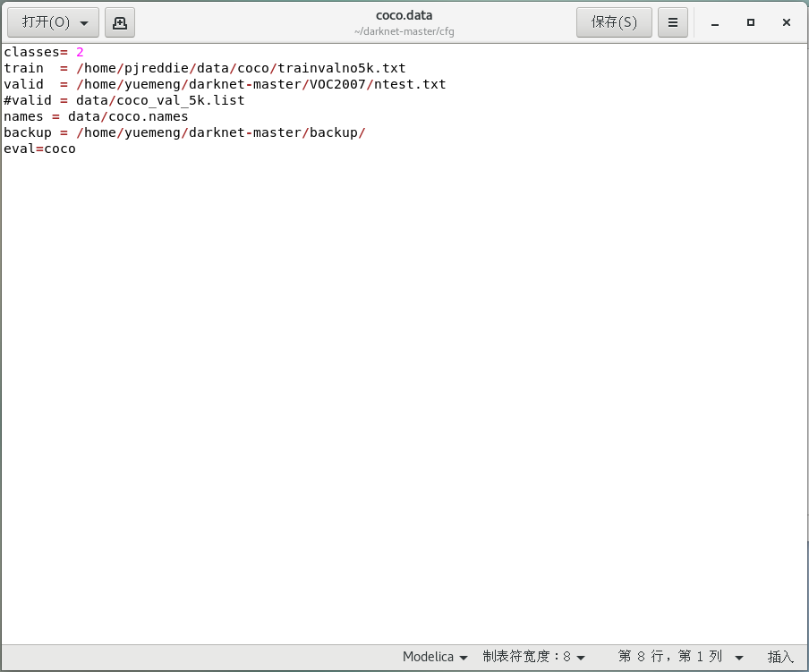This screenshot has height=672, width=809.
Task: Open the Modelica syntax language selector
Action: point(435,657)
